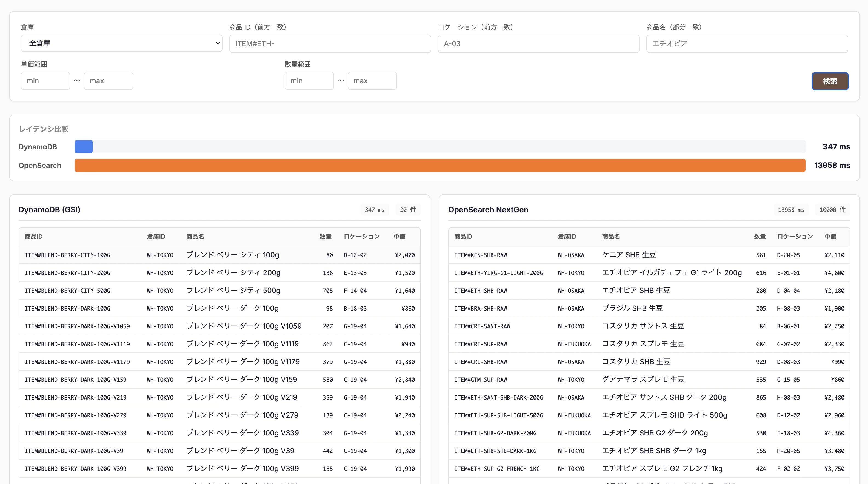
Task: Click ロケーション column header in OpenSearch table
Action: 795,237
